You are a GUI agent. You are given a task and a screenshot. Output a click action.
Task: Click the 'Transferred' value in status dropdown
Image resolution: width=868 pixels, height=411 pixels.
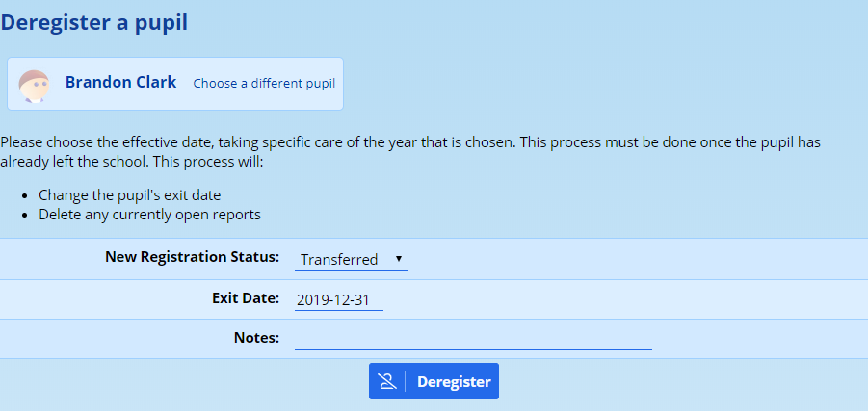pyautogui.click(x=339, y=260)
